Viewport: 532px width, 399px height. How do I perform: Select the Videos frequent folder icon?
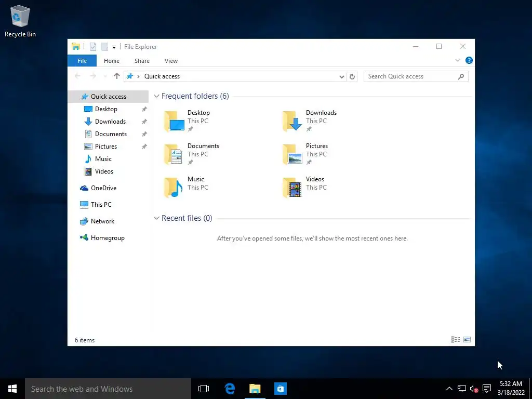click(x=292, y=188)
